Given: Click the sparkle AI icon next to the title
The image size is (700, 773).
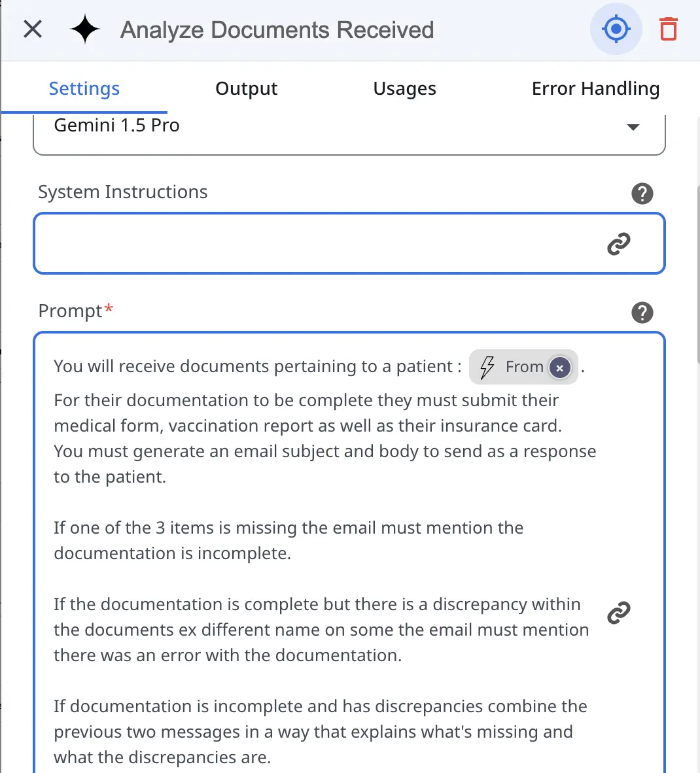Looking at the screenshot, I should [x=84, y=29].
